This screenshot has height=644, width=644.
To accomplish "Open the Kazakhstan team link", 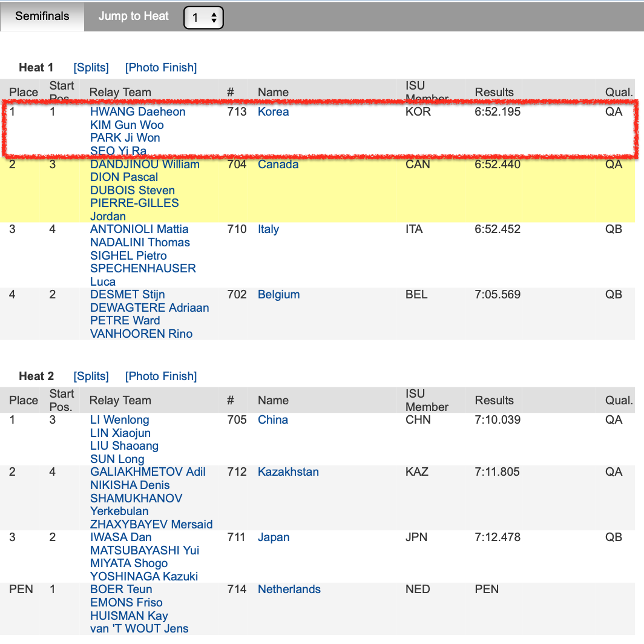I will tap(288, 472).
